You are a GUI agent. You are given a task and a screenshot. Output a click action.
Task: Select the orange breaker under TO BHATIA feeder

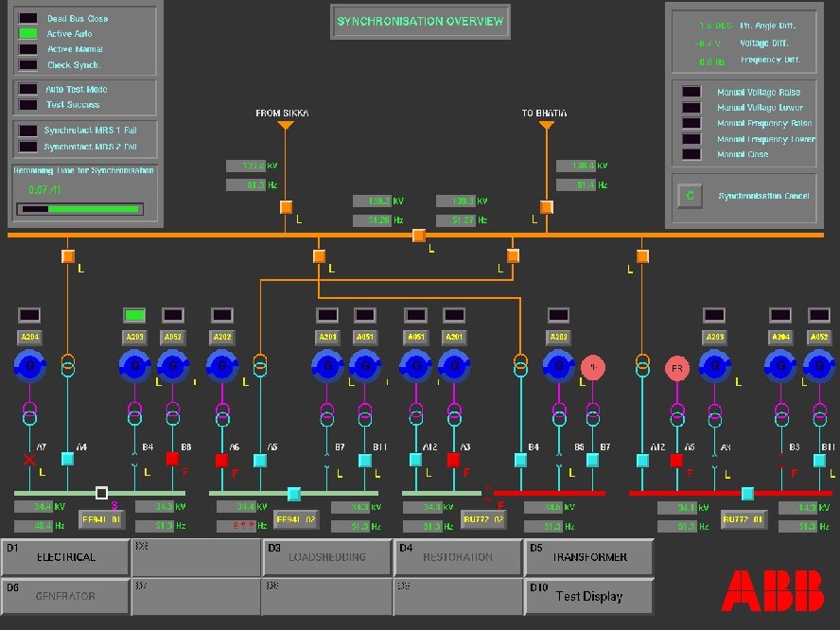pyautogui.click(x=547, y=206)
